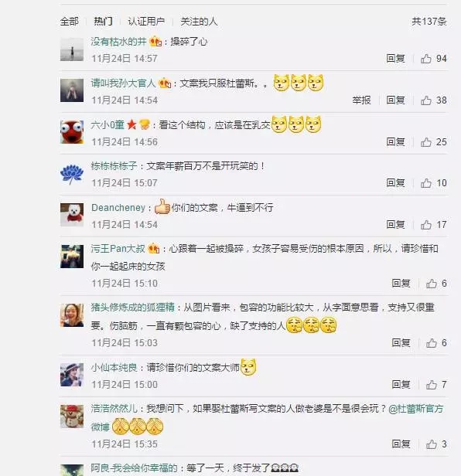Report comment using 举报 link

(362, 100)
